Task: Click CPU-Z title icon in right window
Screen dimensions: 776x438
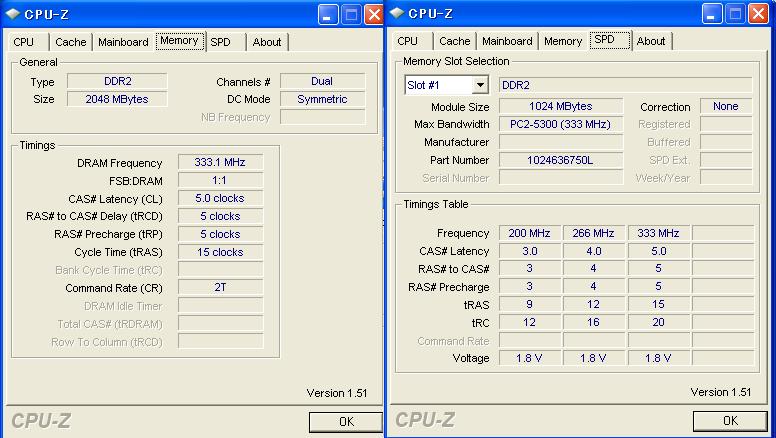Action: pos(397,13)
